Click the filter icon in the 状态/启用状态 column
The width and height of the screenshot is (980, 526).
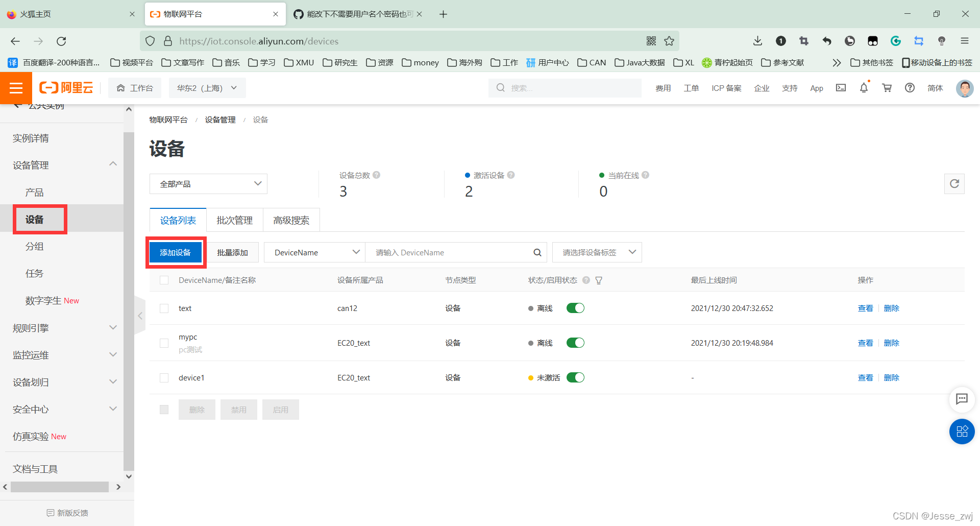point(599,280)
